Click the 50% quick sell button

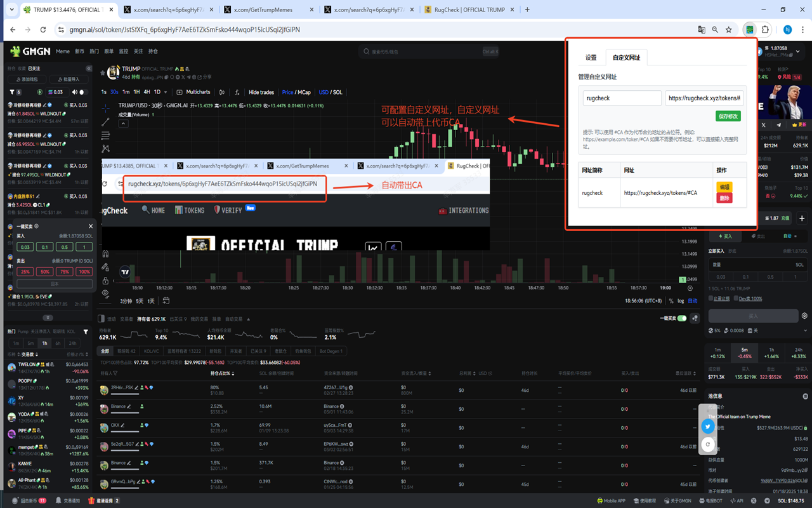tap(44, 272)
